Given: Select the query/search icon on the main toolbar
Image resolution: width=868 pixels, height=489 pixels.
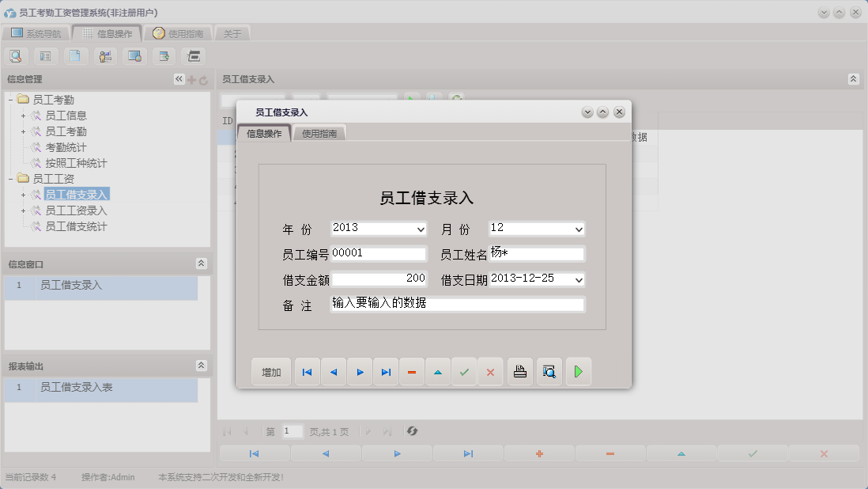Looking at the screenshot, I should click(x=16, y=55).
